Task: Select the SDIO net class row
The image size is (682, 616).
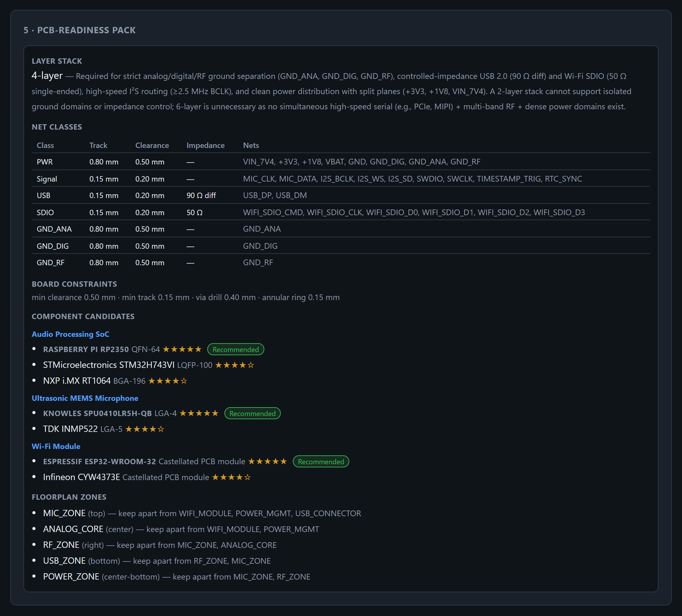Action: click(341, 212)
